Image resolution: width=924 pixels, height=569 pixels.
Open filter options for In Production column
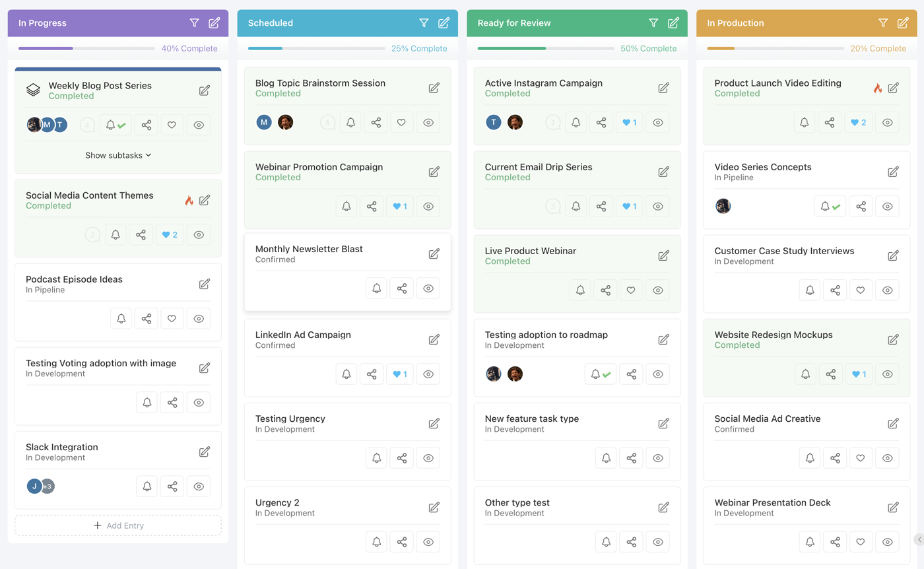pos(882,23)
